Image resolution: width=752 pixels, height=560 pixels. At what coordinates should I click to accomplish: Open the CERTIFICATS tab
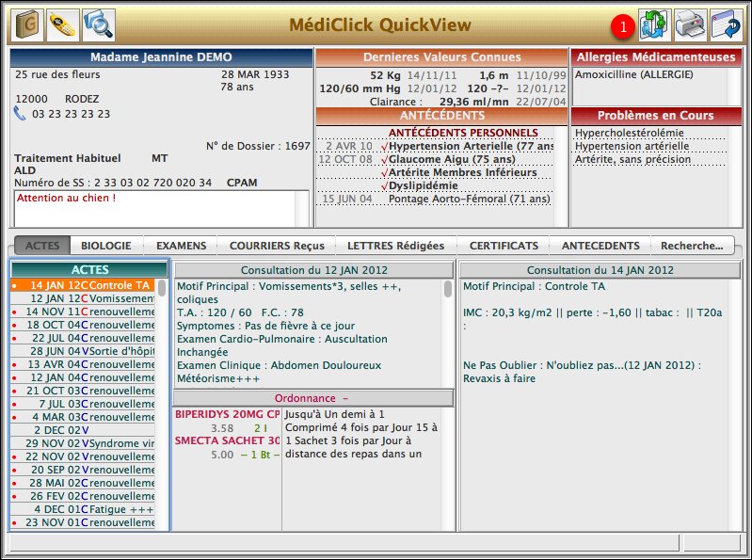pyautogui.click(x=504, y=246)
